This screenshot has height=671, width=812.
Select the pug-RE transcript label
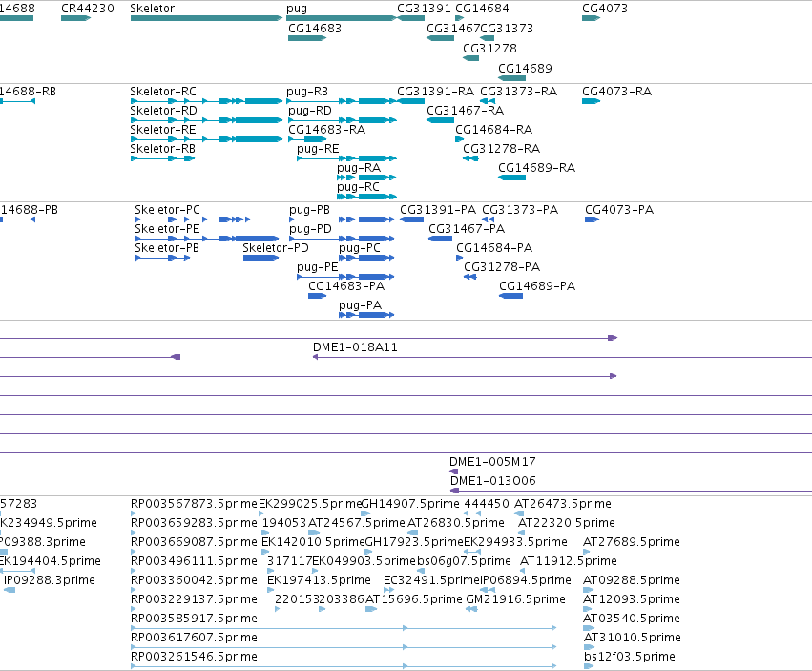tap(318, 149)
